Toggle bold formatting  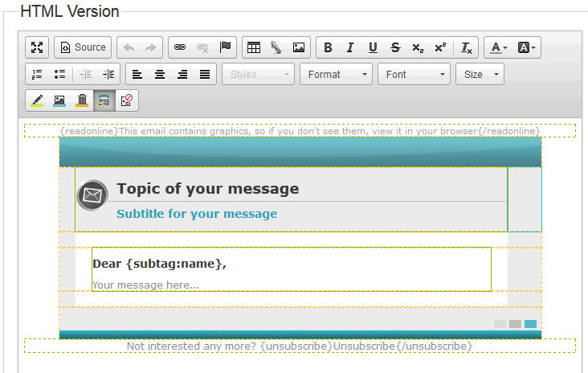click(x=328, y=47)
